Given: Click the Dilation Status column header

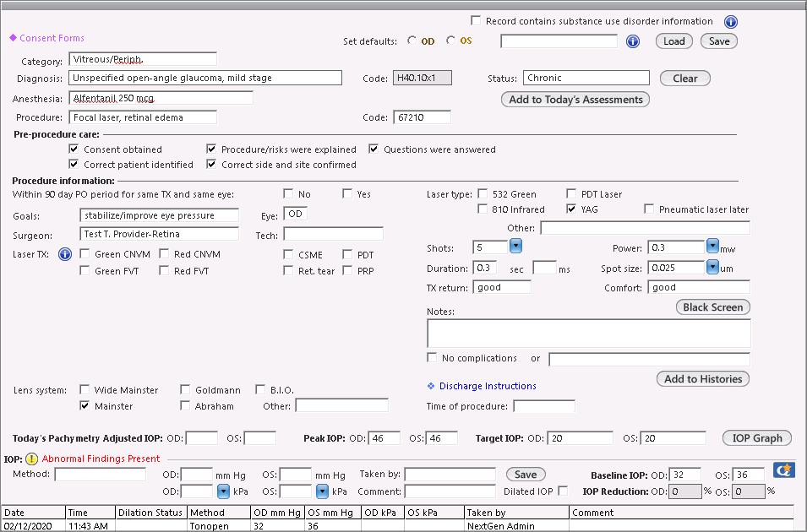Looking at the screenshot, I should coord(151,513).
